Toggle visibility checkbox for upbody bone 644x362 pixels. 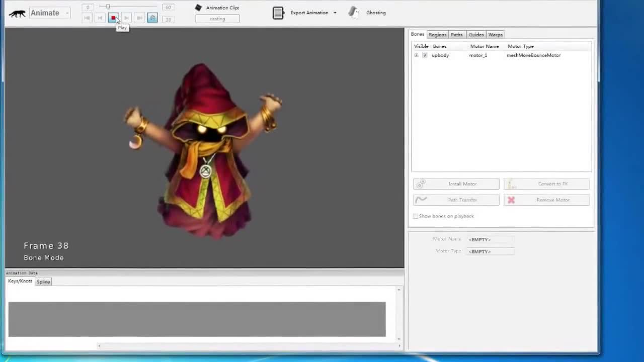[x=425, y=55]
